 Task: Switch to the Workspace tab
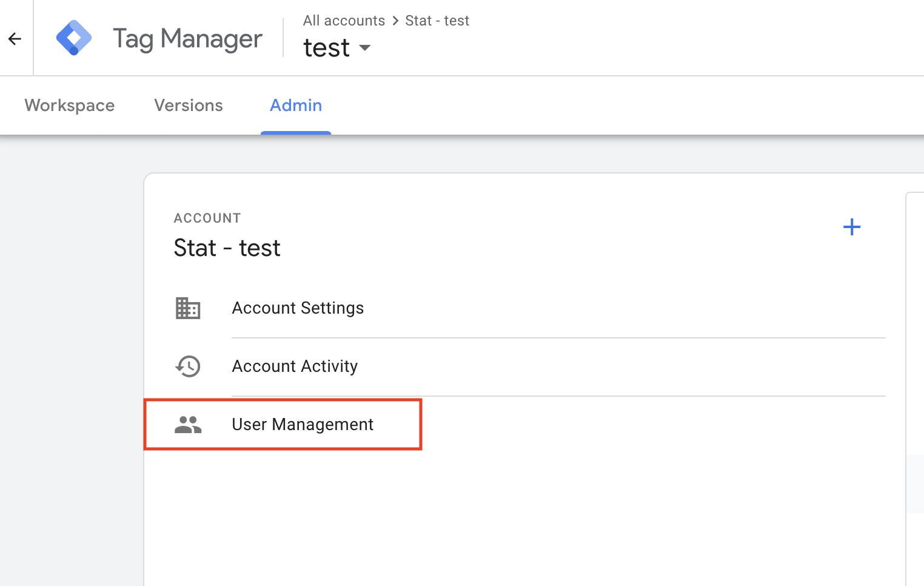pyautogui.click(x=70, y=105)
